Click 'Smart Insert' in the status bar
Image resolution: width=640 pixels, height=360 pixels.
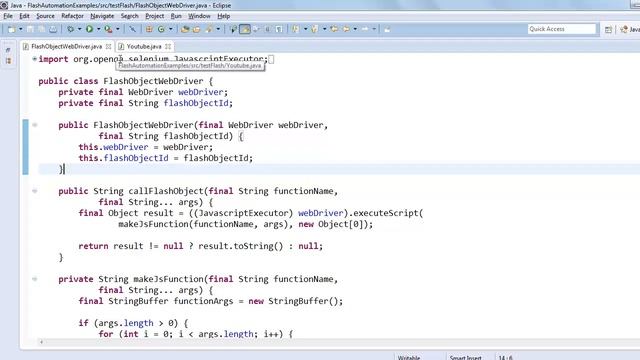465,358
